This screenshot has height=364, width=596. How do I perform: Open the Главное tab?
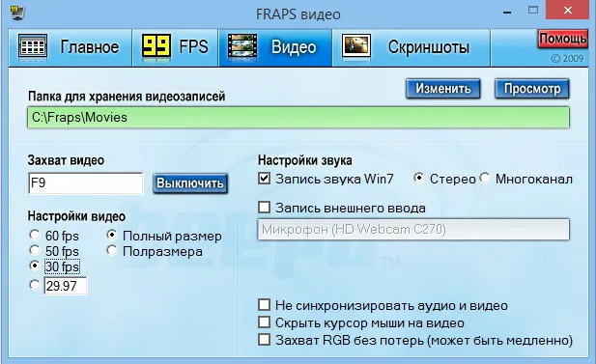point(71,47)
